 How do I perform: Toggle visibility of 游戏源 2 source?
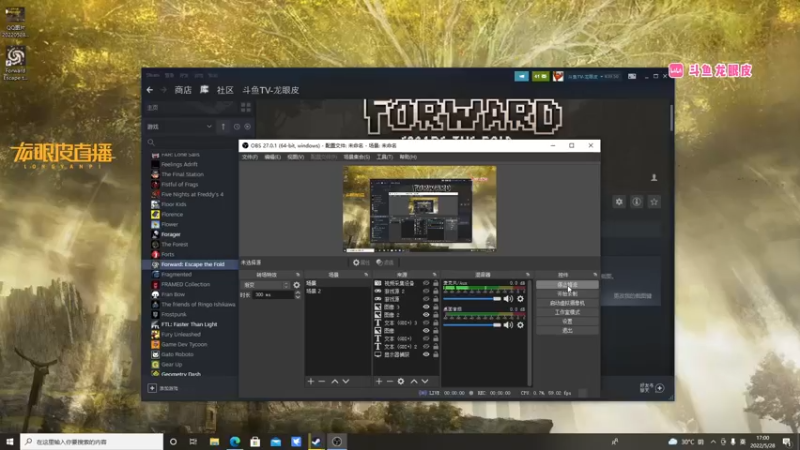pyautogui.click(x=426, y=291)
